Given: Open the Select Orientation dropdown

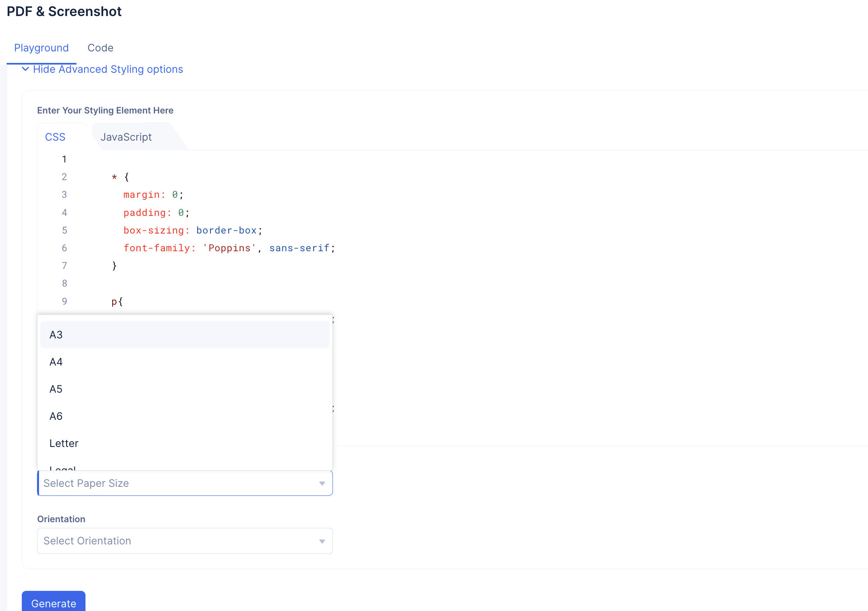Looking at the screenshot, I should click(x=181, y=541).
